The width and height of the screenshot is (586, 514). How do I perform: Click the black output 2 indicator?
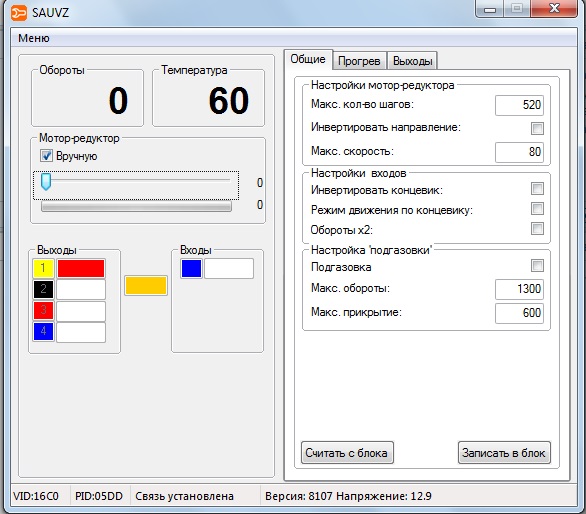[x=43, y=289]
